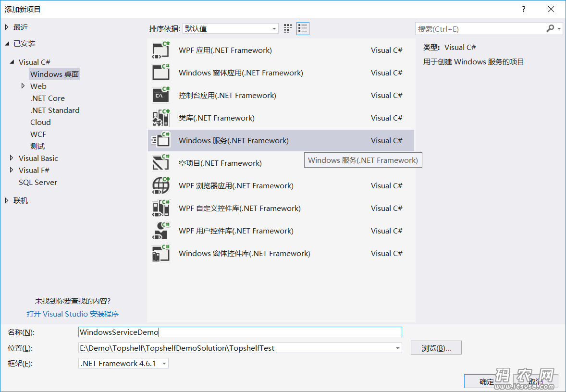Select the WCF category
The width and height of the screenshot is (566, 392).
pyautogui.click(x=38, y=135)
